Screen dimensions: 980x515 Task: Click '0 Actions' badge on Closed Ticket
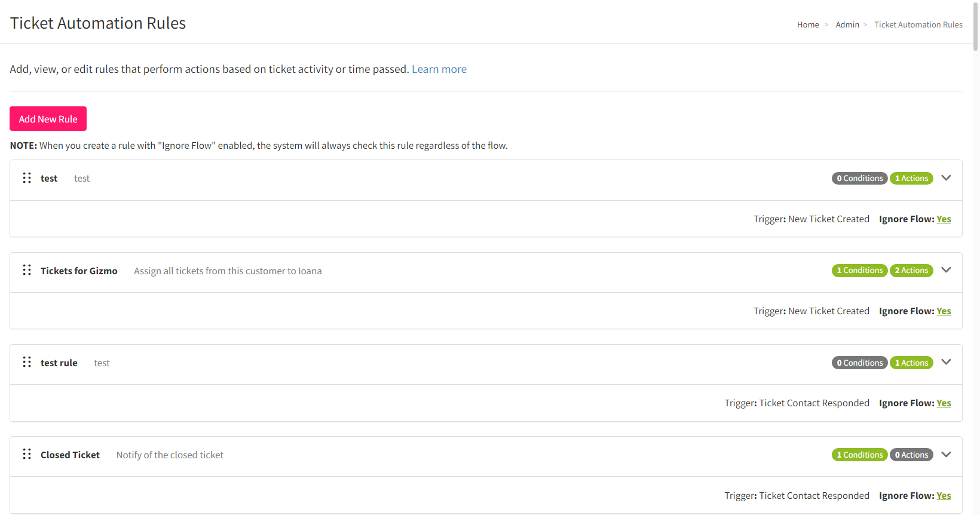pos(911,455)
